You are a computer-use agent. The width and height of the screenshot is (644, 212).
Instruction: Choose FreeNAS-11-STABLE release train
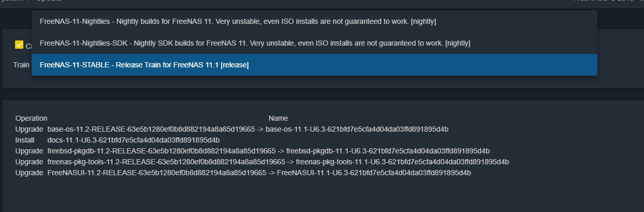coord(314,65)
